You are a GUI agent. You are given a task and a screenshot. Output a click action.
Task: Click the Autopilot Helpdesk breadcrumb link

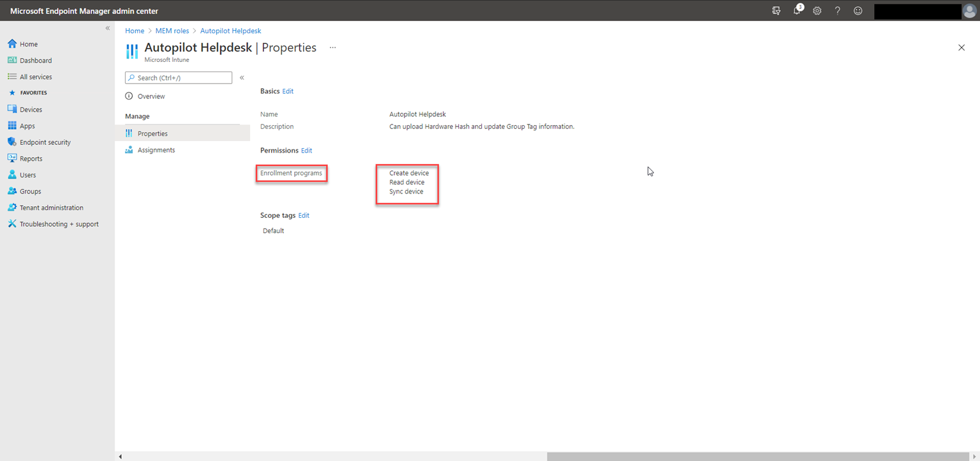230,31
